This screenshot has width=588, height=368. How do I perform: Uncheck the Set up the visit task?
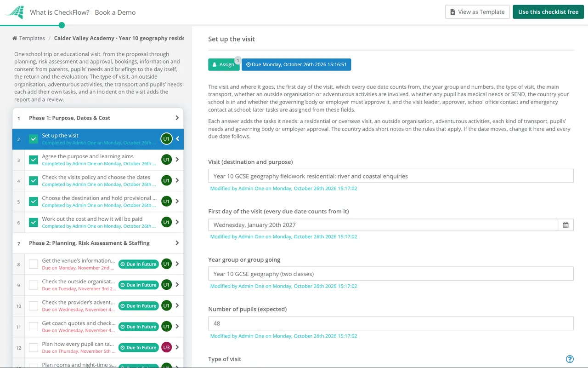point(34,139)
